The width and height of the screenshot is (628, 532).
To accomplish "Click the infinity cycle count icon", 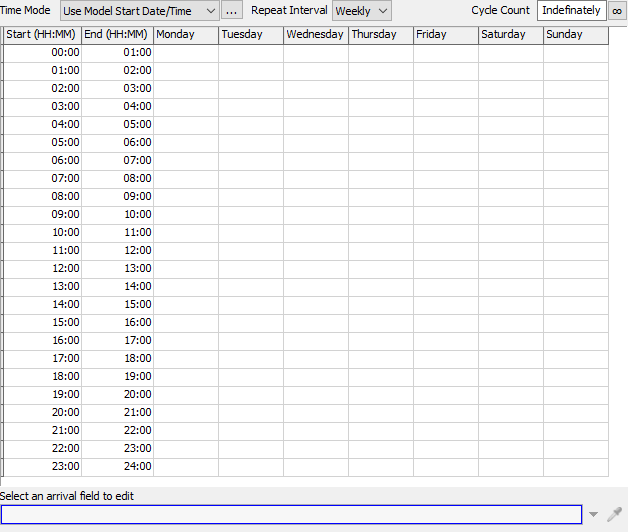I will [x=617, y=11].
